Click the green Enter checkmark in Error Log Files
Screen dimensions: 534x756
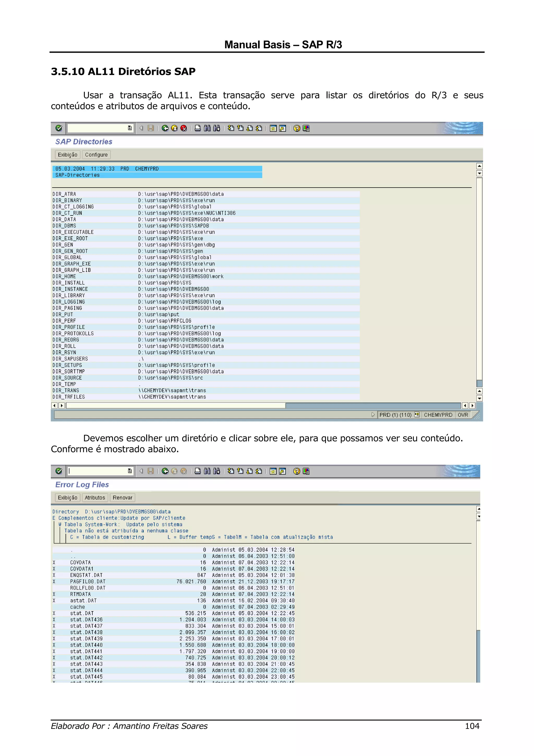tap(59, 471)
